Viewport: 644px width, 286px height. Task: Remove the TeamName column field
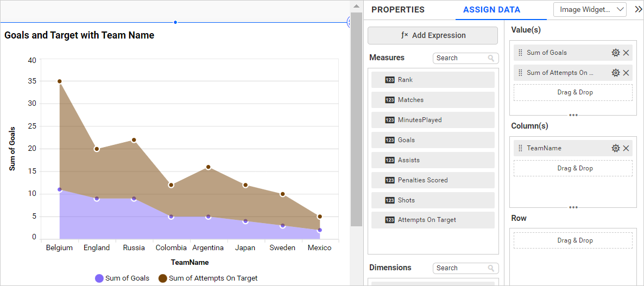[x=626, y=148]
